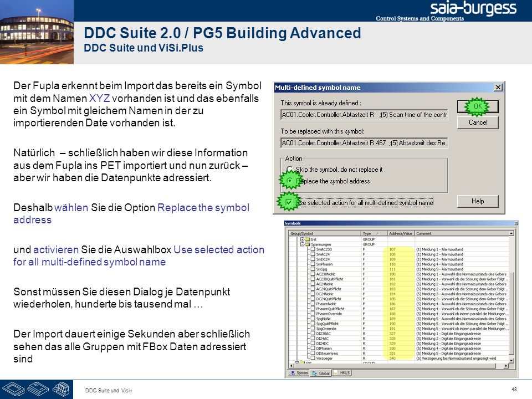Viewport: 532px width, 399px height.
Task: Switch to the Global symbols tab
Action: click(321, 373)
